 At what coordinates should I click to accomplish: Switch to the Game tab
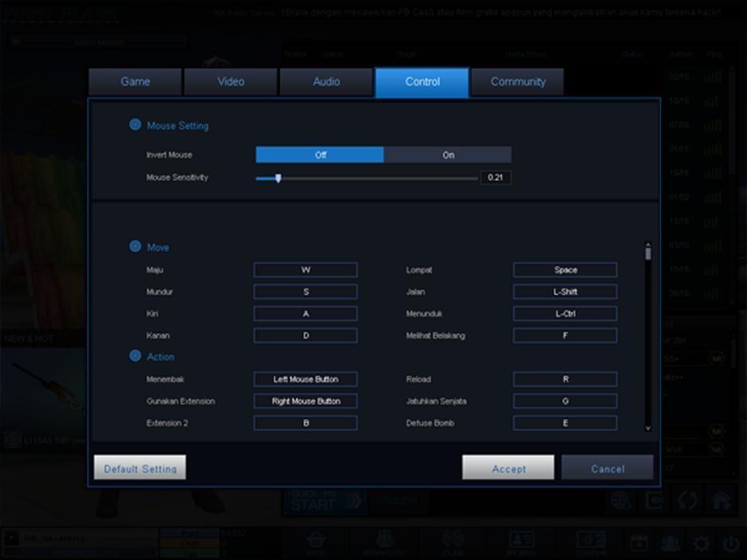pos(135,82)
